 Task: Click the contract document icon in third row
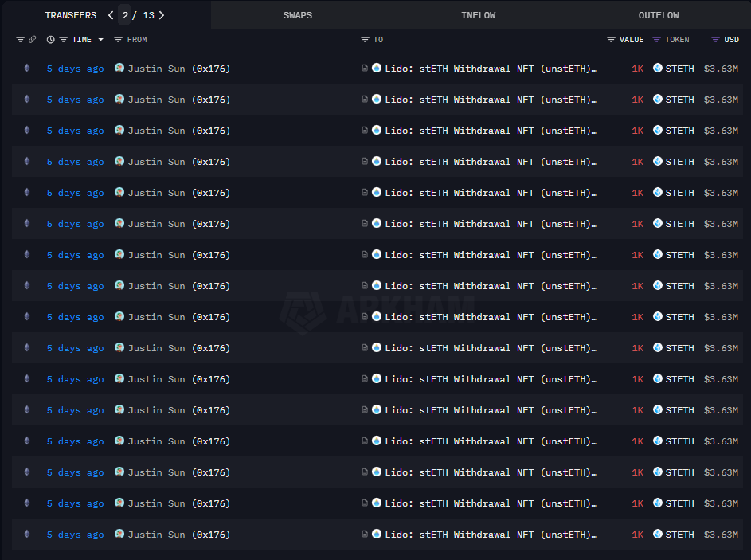point(365,131)
